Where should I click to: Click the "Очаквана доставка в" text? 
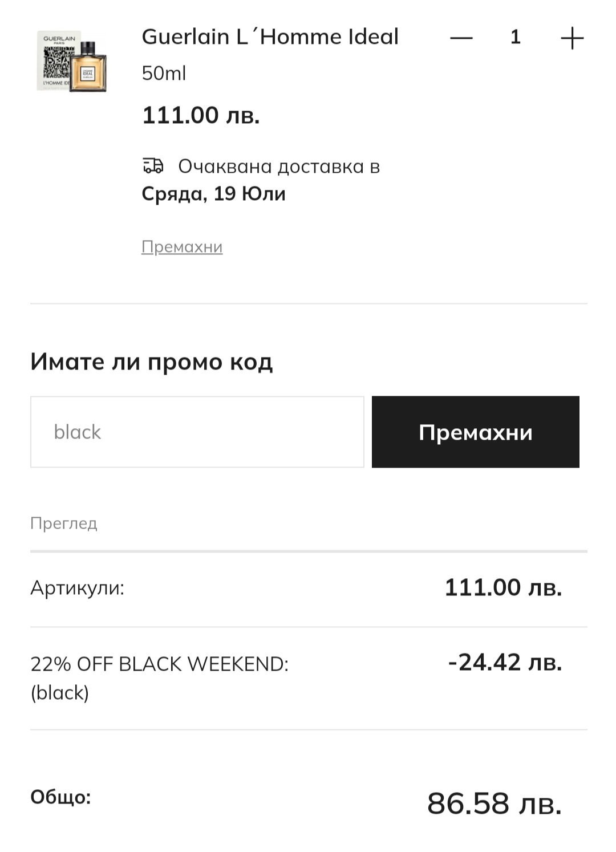pyautogui.click(x=279, y=167)
